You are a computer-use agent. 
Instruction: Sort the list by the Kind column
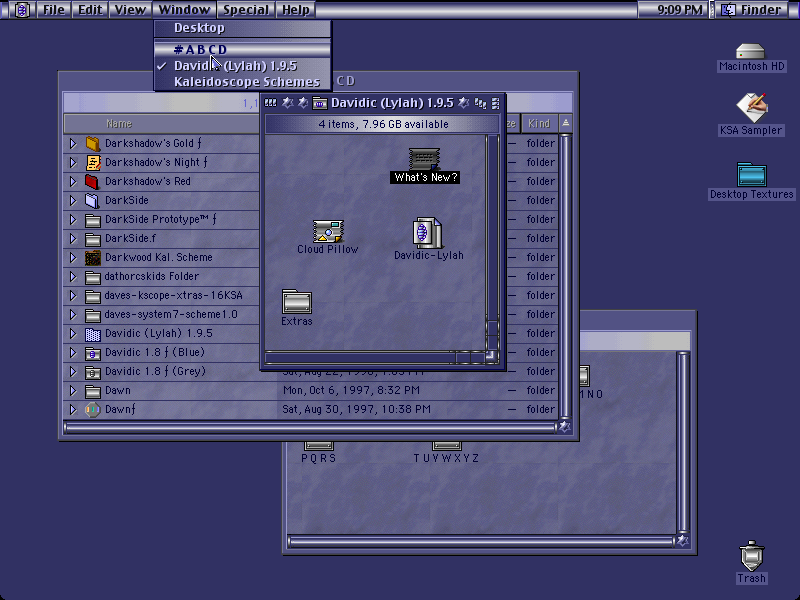539,123
